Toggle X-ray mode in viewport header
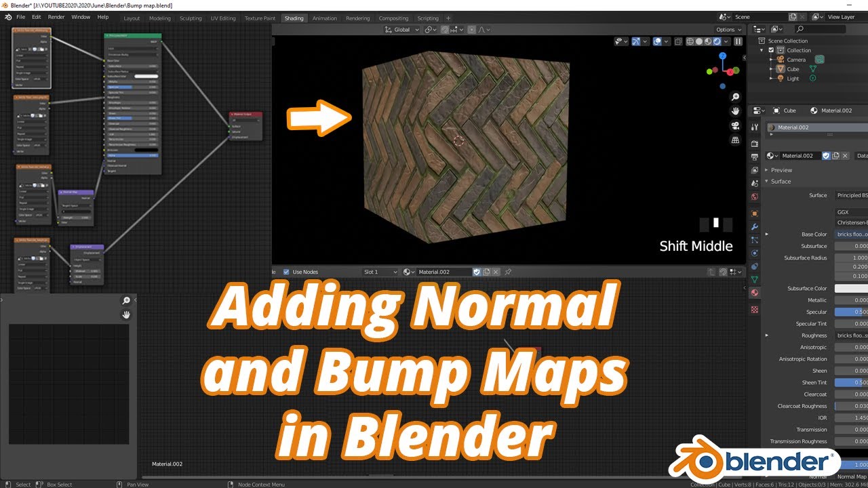Screen dimensions: 868x488 coord(678,41)
